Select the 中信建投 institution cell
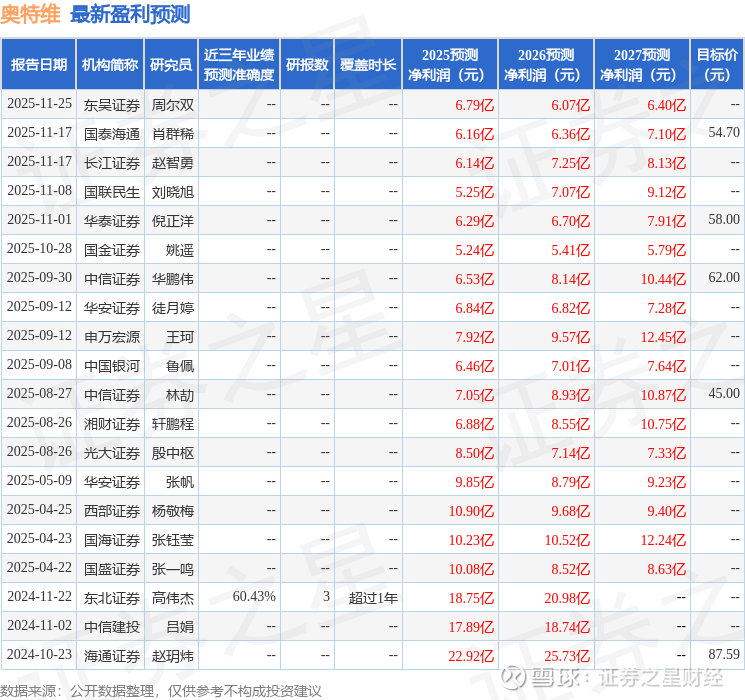This screenshot has height=700, width=745. pos(112,627)
